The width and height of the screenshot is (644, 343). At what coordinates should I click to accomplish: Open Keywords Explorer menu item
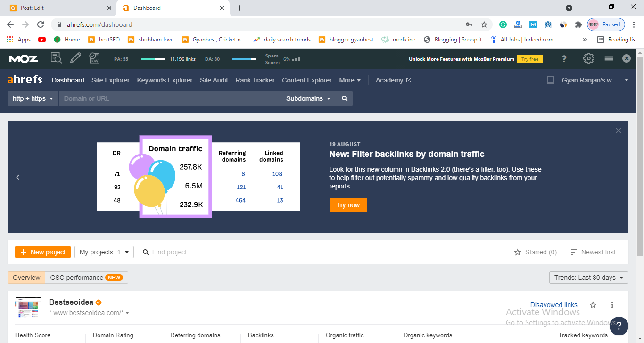pyautogui.click(x=165, y=80)
